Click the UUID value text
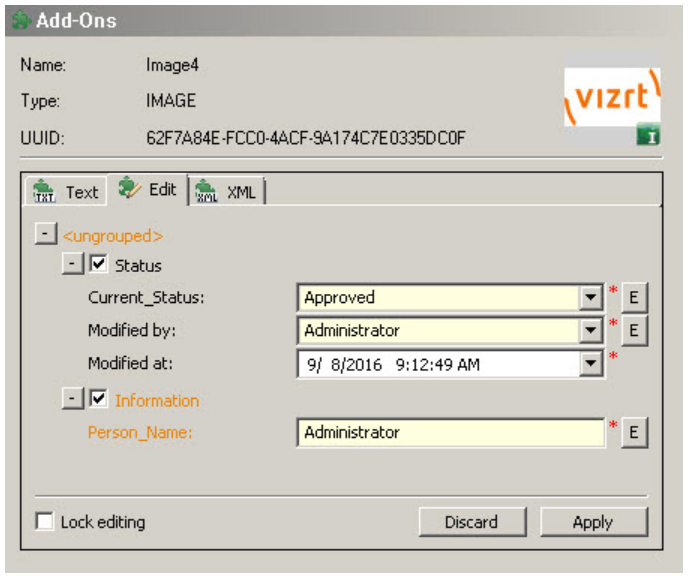Image resolution: width=689 pixels, height=581 pixels. pyautogui.click(x=306, y=138)
